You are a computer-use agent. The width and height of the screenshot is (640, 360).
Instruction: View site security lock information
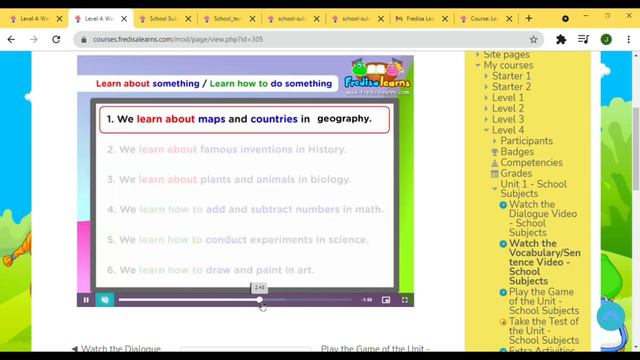[x=84, y=40]
